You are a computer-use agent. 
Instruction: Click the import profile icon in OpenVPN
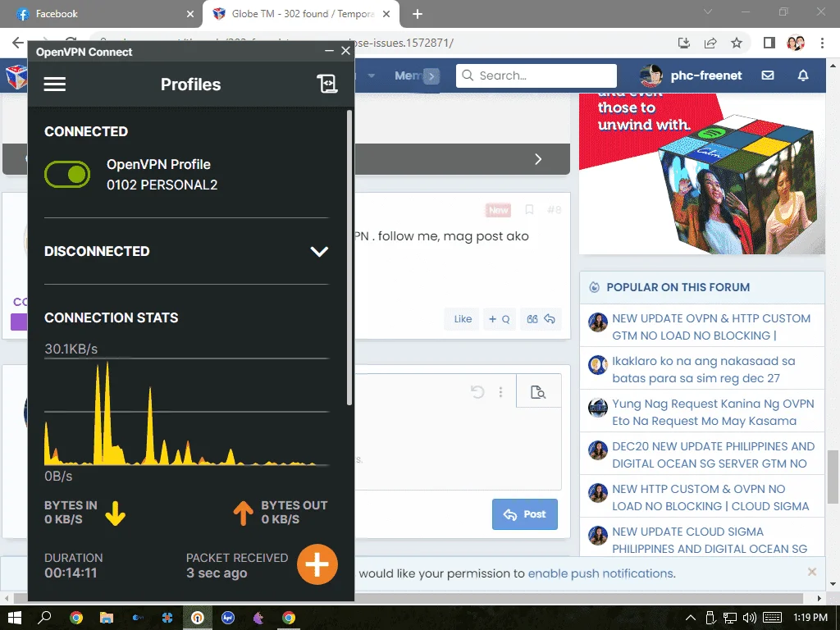tap(326, 84)
